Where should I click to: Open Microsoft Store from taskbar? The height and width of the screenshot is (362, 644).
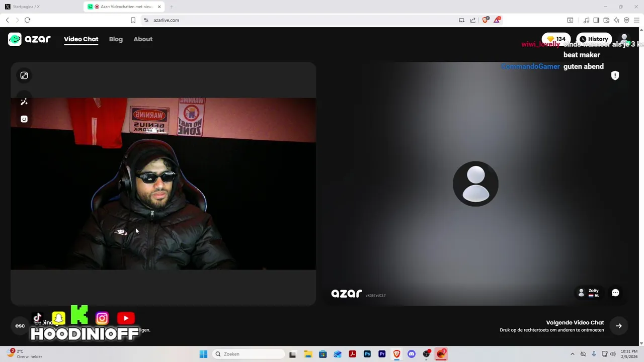pyautogui.click(x=323, y=354)
